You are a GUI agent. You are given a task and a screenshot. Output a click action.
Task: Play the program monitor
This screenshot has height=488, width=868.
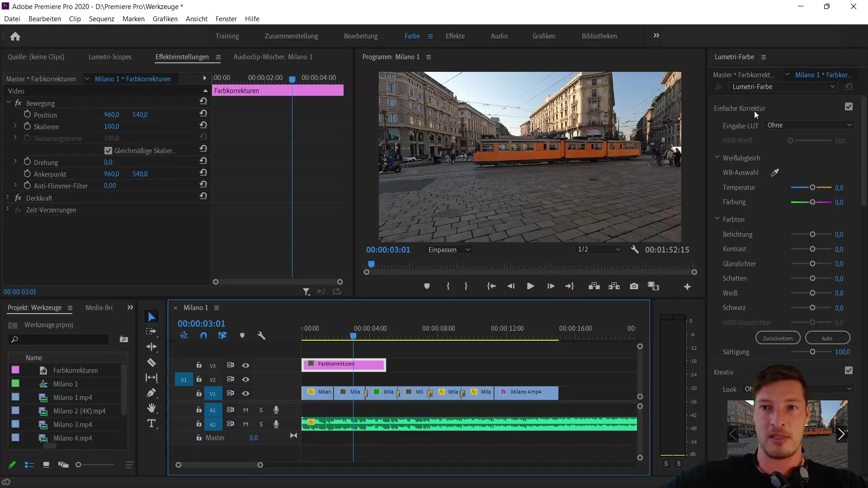530,286
